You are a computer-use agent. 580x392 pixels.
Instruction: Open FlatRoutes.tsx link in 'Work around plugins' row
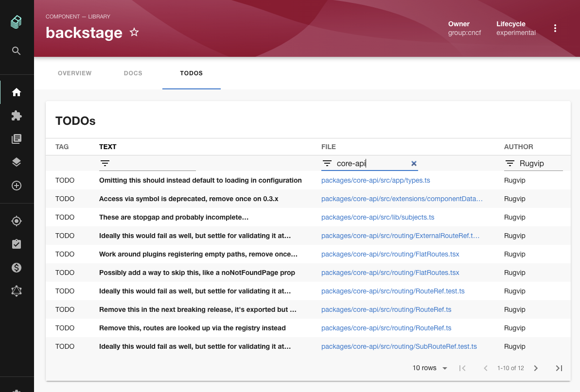(390, 254)
